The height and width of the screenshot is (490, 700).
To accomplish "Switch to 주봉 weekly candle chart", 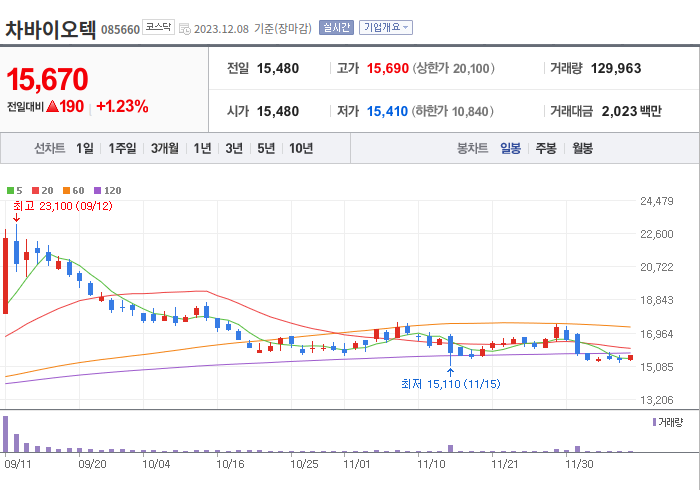I will [x=546, y=148].
